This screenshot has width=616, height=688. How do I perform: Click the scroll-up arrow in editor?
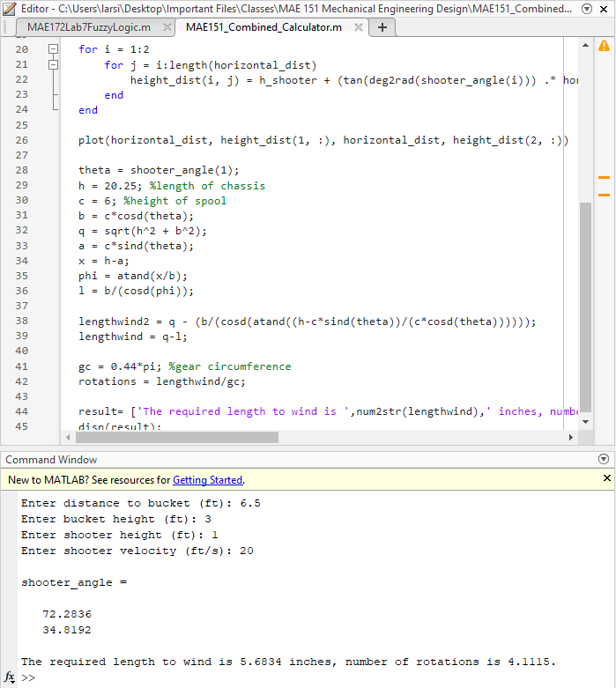pyautogui.click(x=585, y=44)
